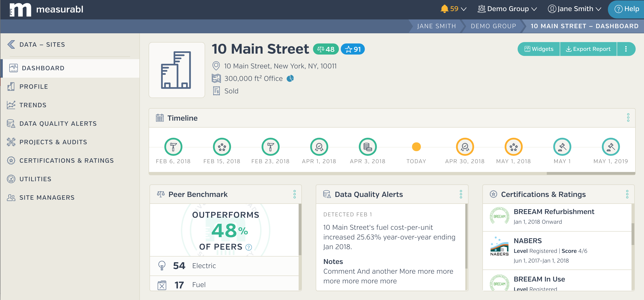Open Data Quality Alerts widget options menu
644x300 pixels.
tap(461, 194)
